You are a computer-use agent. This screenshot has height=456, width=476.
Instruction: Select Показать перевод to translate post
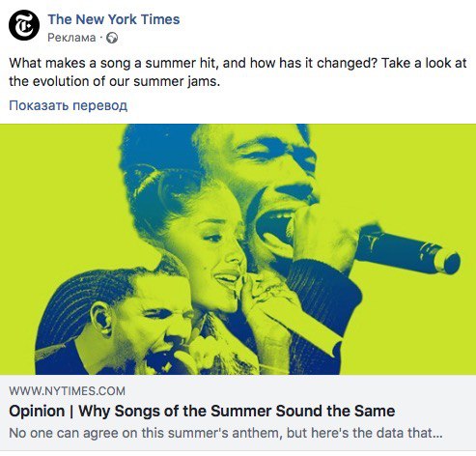(69, 105)
